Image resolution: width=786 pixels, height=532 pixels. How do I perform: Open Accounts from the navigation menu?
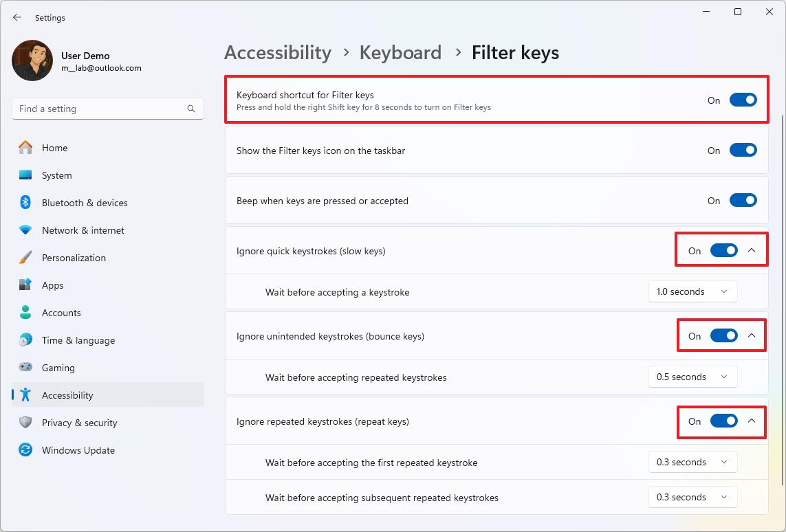[61, 313]
